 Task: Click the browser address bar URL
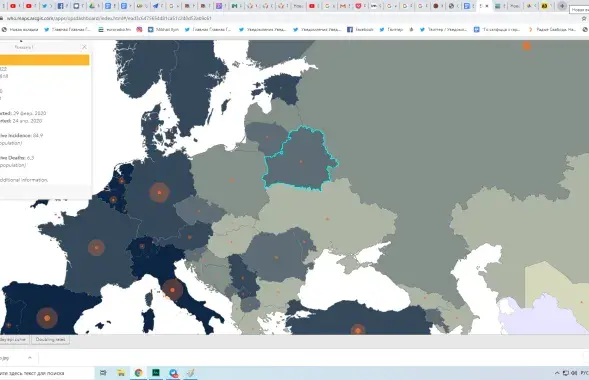(x=109, y=18)
